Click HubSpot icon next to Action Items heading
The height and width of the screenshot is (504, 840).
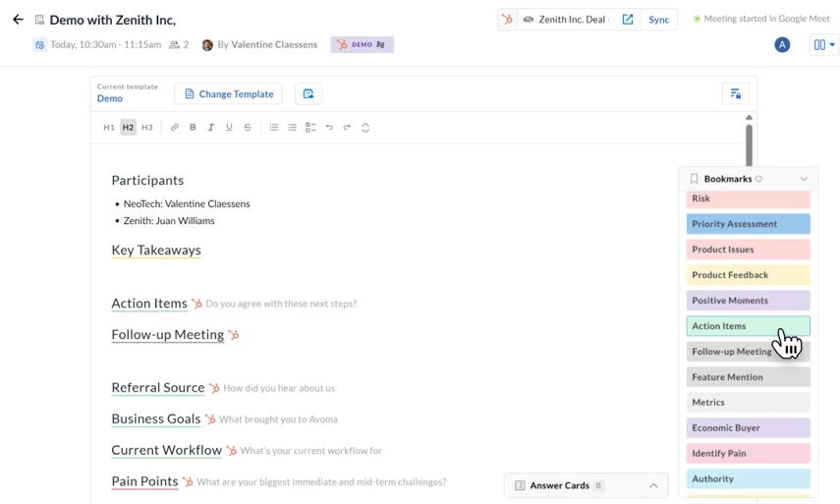point(196,304)
